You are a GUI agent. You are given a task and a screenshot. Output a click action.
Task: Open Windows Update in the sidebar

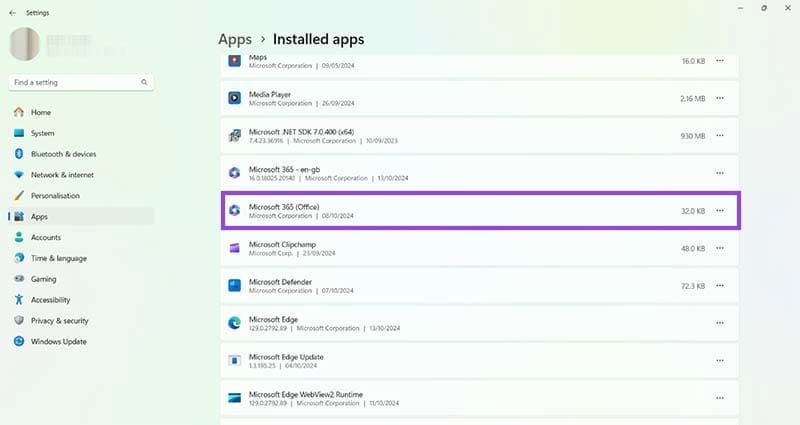[x=81, y=342]
